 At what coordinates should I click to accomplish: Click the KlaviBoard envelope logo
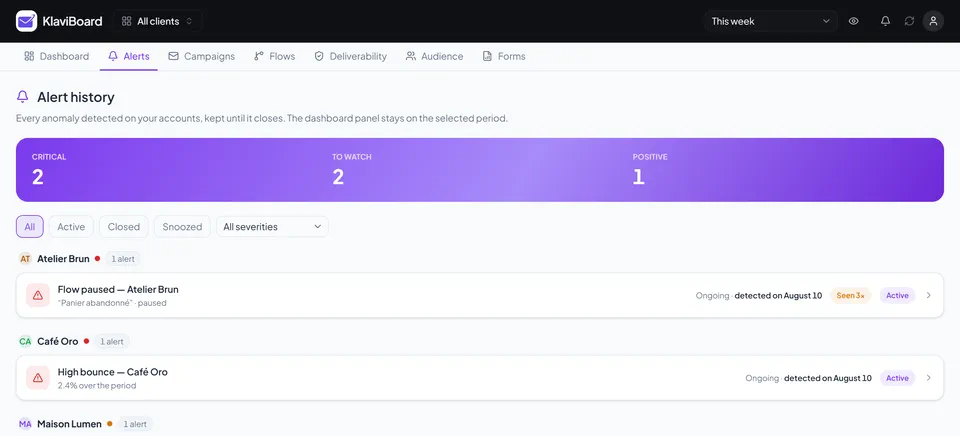26,21
